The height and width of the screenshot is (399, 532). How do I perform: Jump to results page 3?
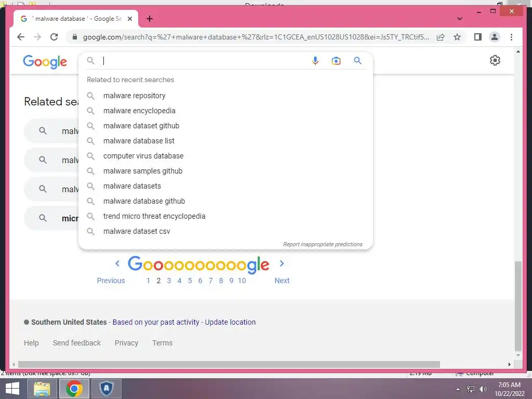pyautogui.click(x=169, y=281)
